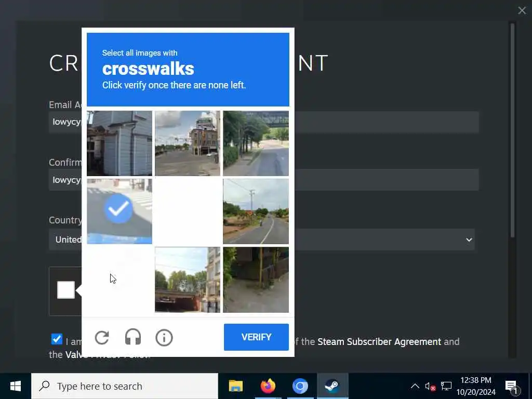532x399 pixels.
Task: Open the notification center icon
Action: click(512, 387)
